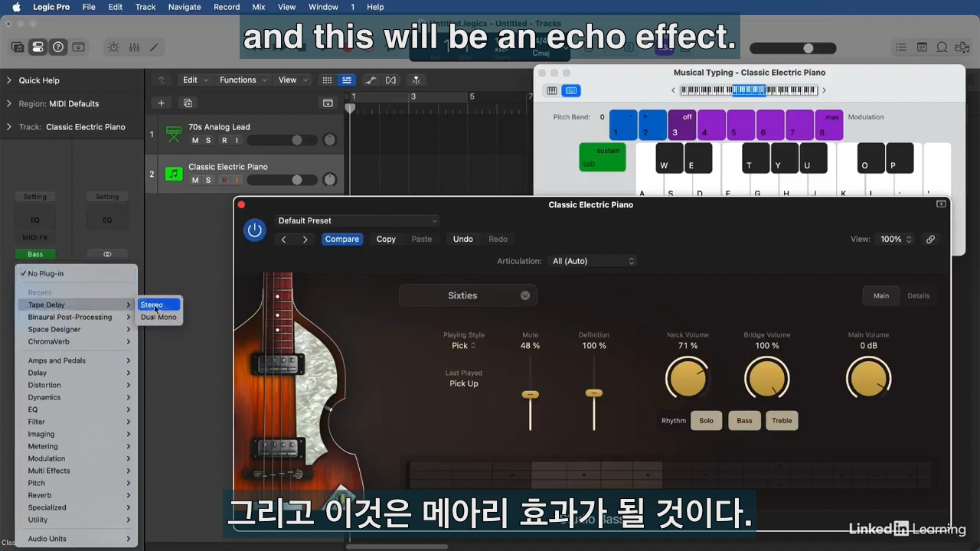Mute the 70s Analog Lead track
Image resolution: width=980 pixels, height=551 pixels.
click(195, 140)
